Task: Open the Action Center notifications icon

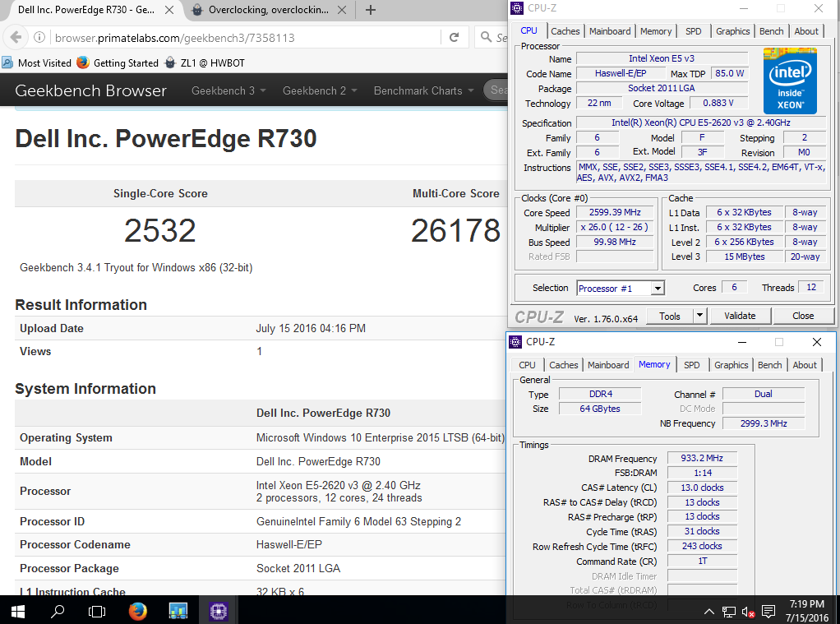Action: click(x=768, y=612)
